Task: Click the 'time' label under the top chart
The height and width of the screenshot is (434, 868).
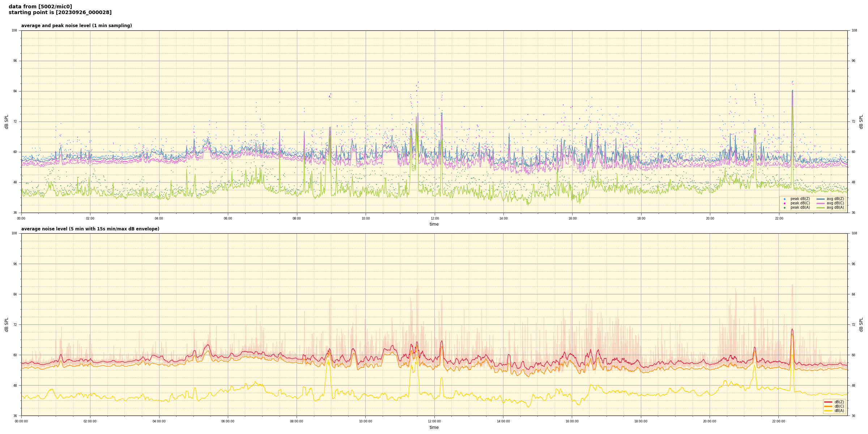Action: [434, 224]
